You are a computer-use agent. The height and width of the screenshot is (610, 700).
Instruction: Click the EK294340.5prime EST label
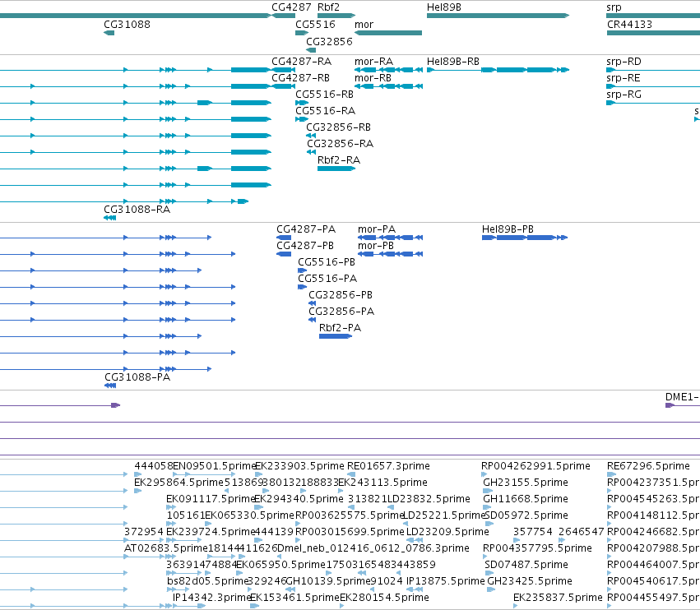[x=299, y=499]
